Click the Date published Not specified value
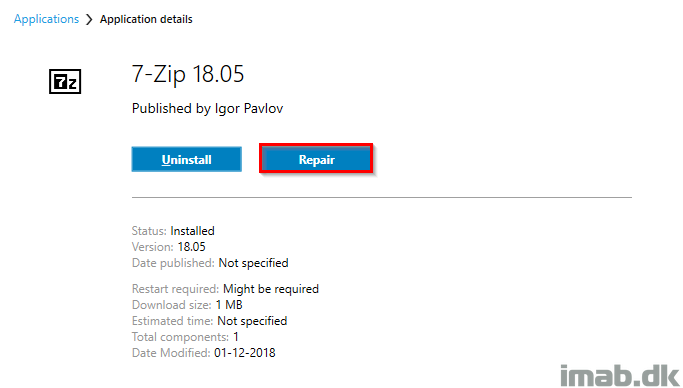 [x=253, y=263]
